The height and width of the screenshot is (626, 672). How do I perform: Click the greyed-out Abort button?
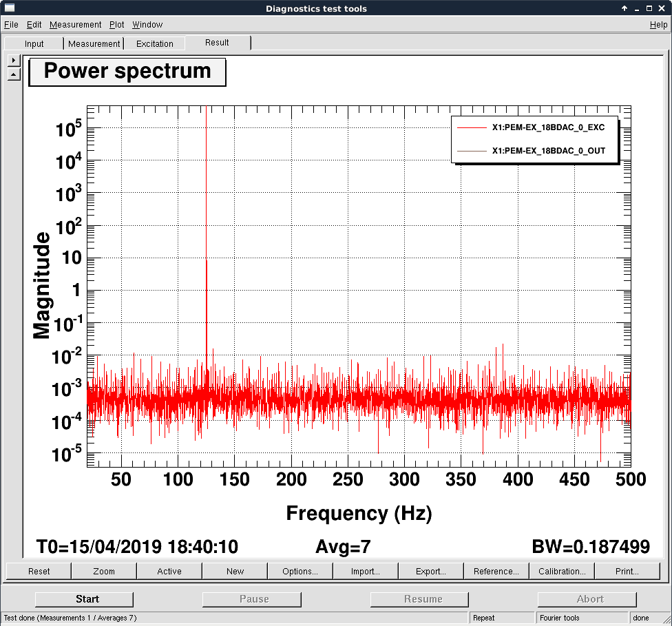587,599
